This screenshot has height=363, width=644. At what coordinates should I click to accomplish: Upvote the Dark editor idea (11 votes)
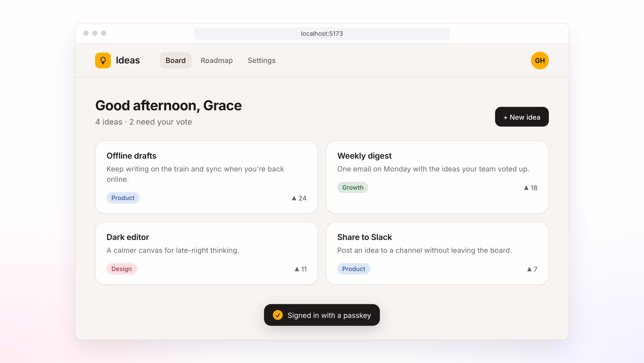point(301,269)
